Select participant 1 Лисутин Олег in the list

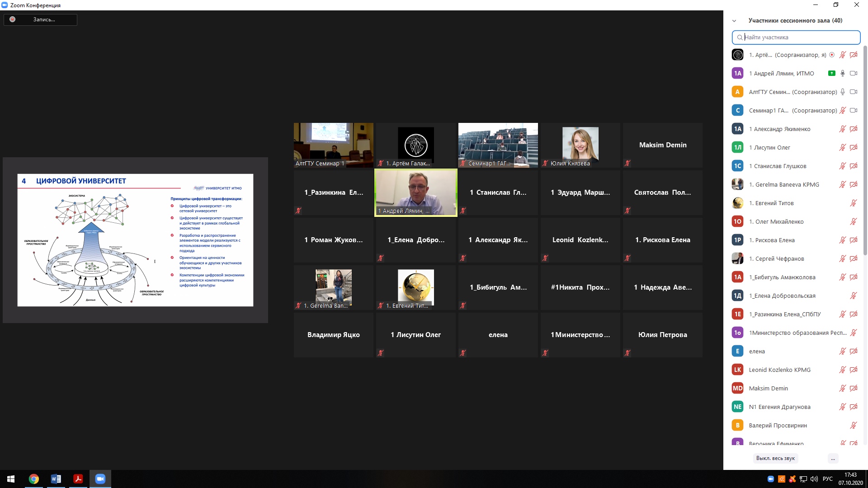(x=795, y=147)
